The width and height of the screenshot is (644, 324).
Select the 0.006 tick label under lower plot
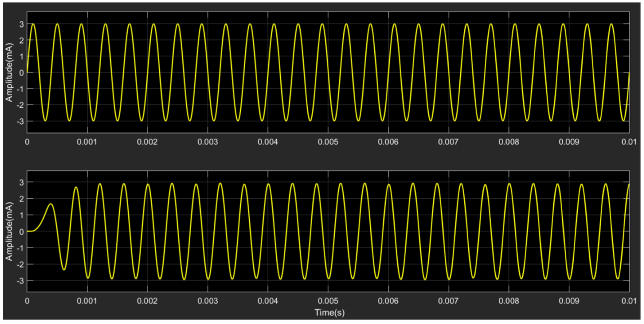[388, 301]
